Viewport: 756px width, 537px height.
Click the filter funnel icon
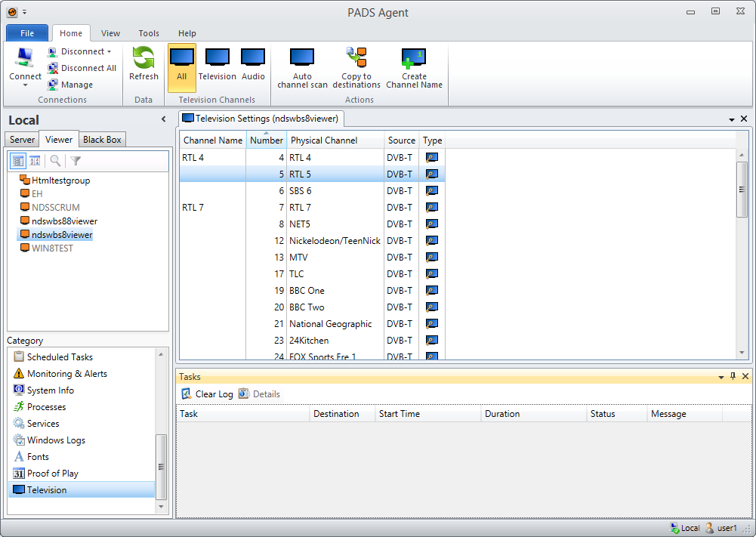[x=76, y=161]
